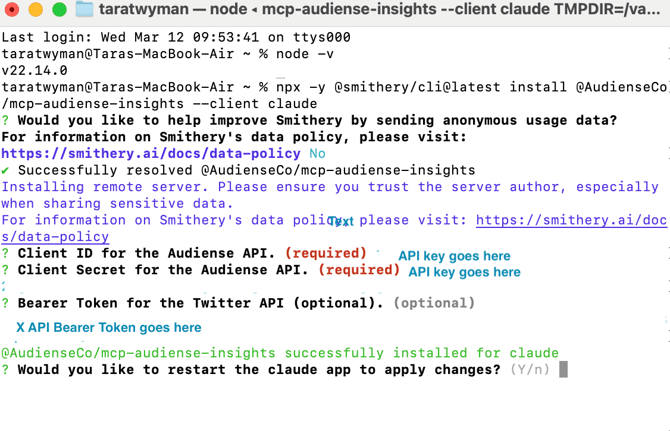Click 'API key goes here' after Client ID
The width and height of the screenshot is (670, 431).
(454, 256)
